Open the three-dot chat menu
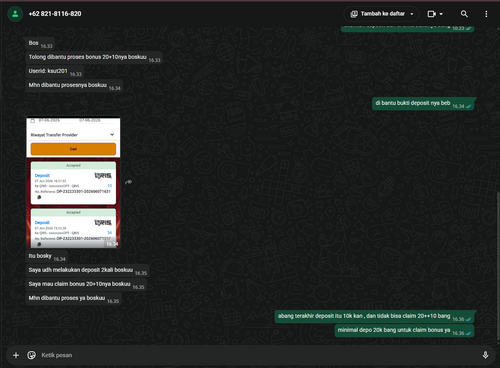This screenshot has height=368, width=500. tap(486, 14)
